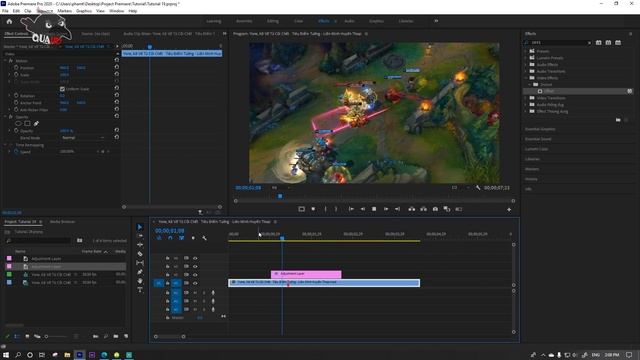Toggle Linked Selection in timeline
This screenshot has height=360, width=640.
(182, 238)
